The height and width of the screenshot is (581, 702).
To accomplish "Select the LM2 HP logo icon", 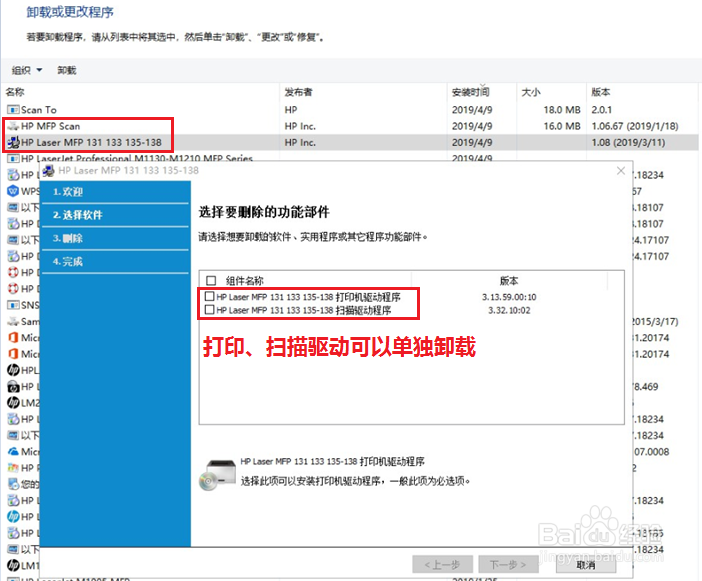I will click(13, 403).
